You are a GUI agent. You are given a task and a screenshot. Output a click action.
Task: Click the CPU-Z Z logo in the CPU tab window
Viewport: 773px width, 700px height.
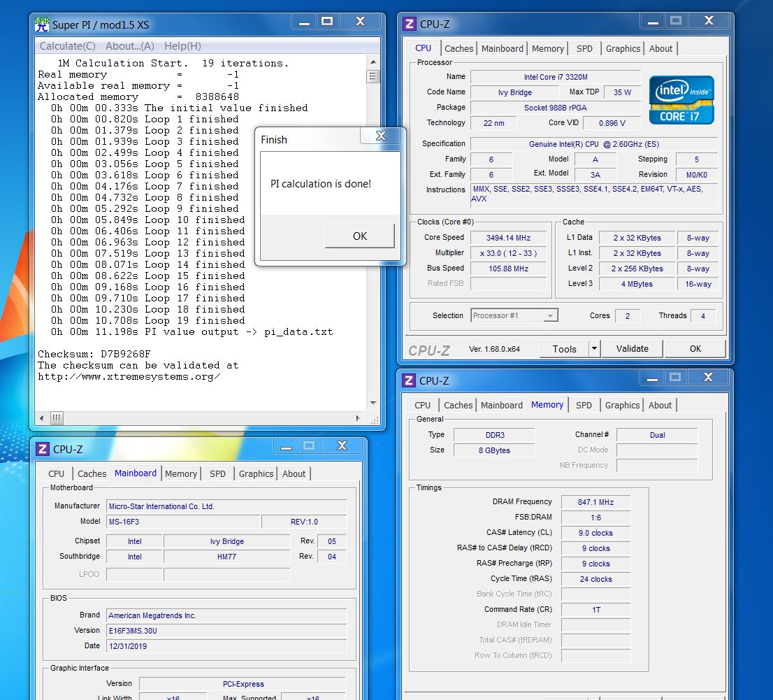(x=409, y=24)
